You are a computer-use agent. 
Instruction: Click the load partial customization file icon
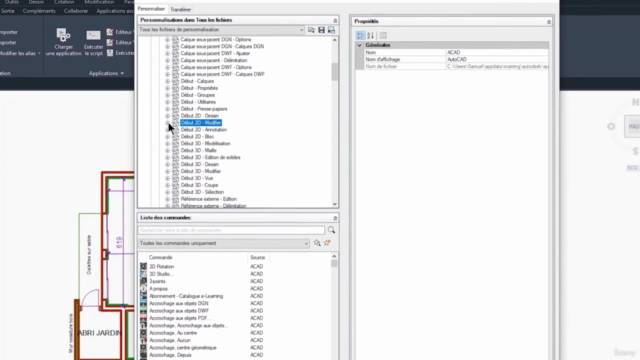[x=311, y=30]
